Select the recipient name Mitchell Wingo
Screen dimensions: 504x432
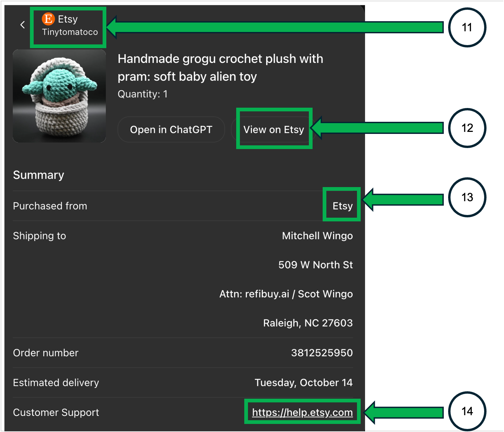click(x=317, y=236)
